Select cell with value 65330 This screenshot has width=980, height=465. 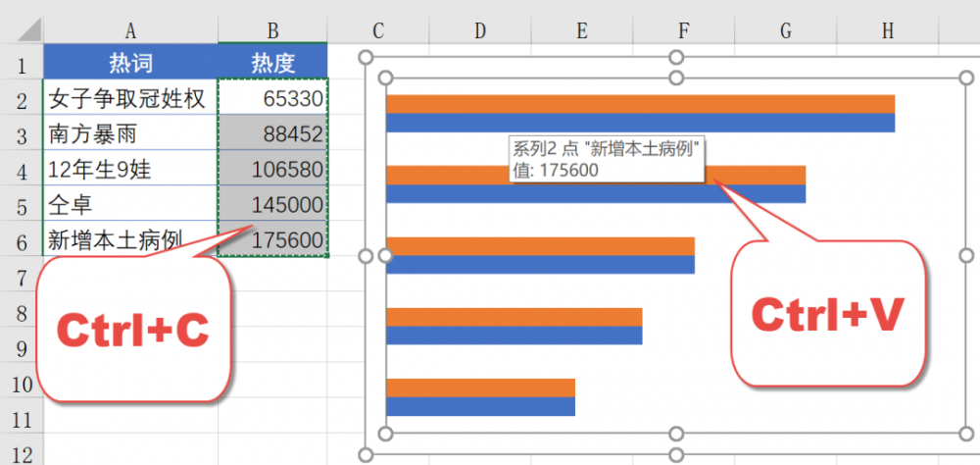pyautogui.click(x=272, y=97)
